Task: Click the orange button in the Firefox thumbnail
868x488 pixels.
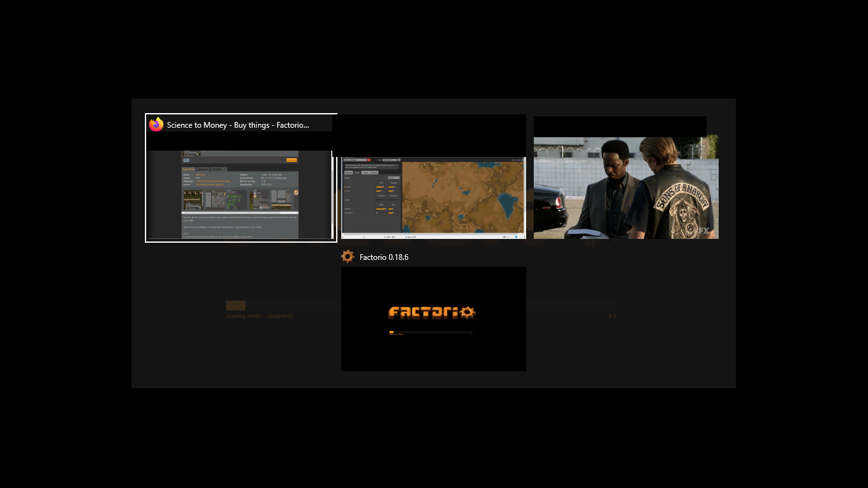Action: [x=291, y=160]
